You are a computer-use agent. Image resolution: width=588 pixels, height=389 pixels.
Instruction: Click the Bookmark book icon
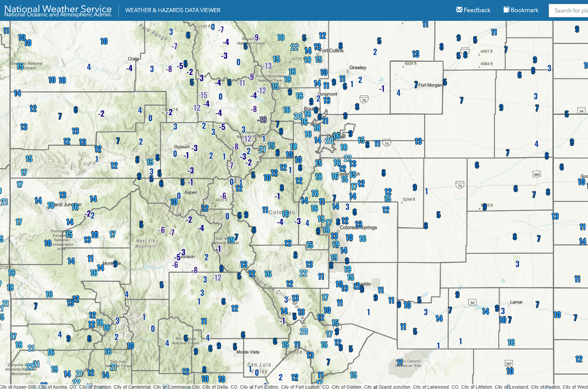click(x=506, y=10)
